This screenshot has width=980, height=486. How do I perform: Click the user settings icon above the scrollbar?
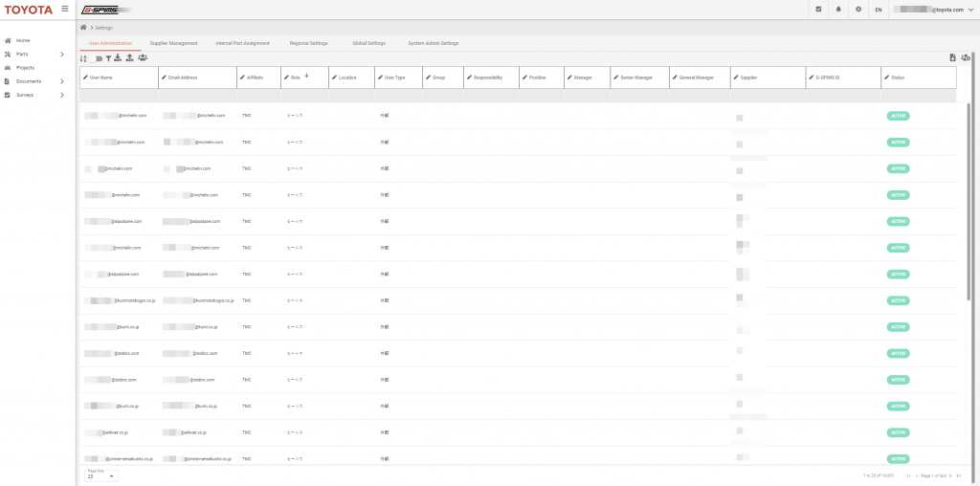pos(966,57)
